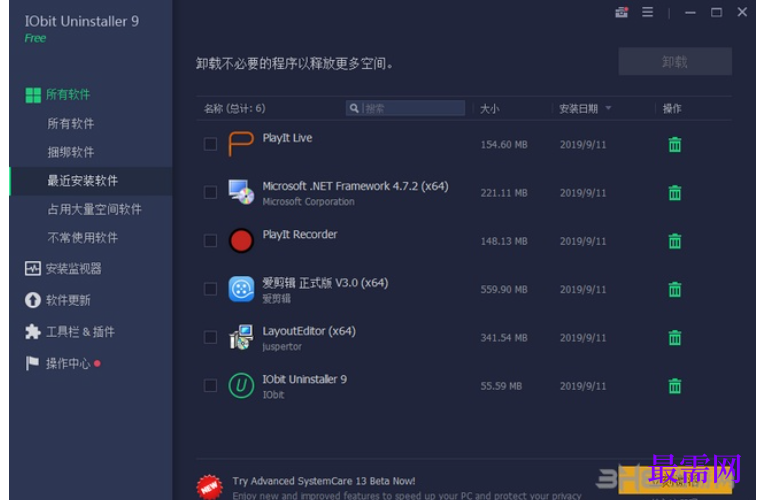Click the trash icon for IObit Uninstaller 9
760x500 pixels.
point(675,386)
